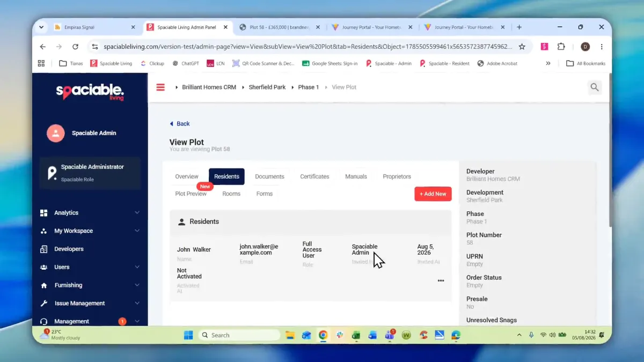Viewport: 644px width, 362px height.
Task: Show more bookmarks with the overflow chevron
Action: pos(548,63)
